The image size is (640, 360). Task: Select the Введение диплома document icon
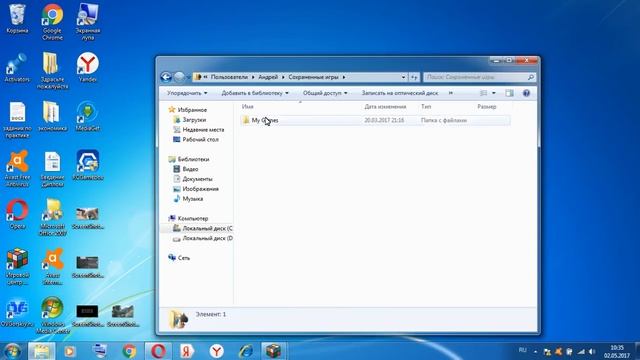pyautogui.click(x=52, y=169)
